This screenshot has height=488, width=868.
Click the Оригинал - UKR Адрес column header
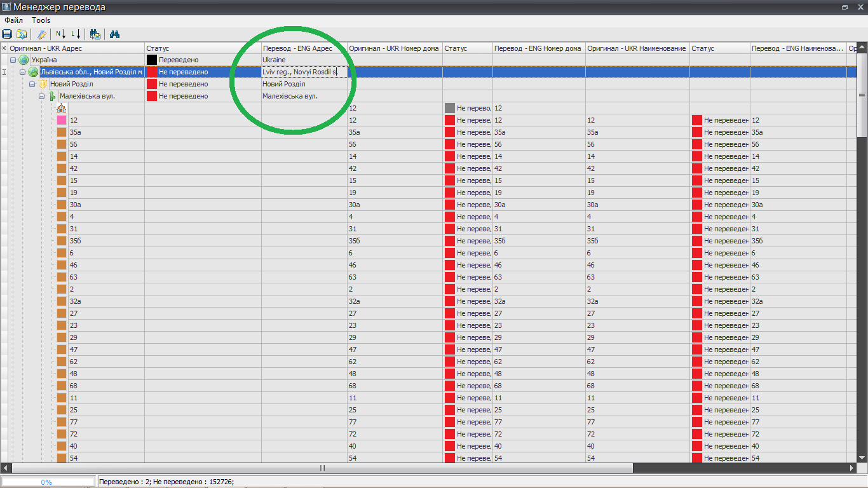click(46, 48)
